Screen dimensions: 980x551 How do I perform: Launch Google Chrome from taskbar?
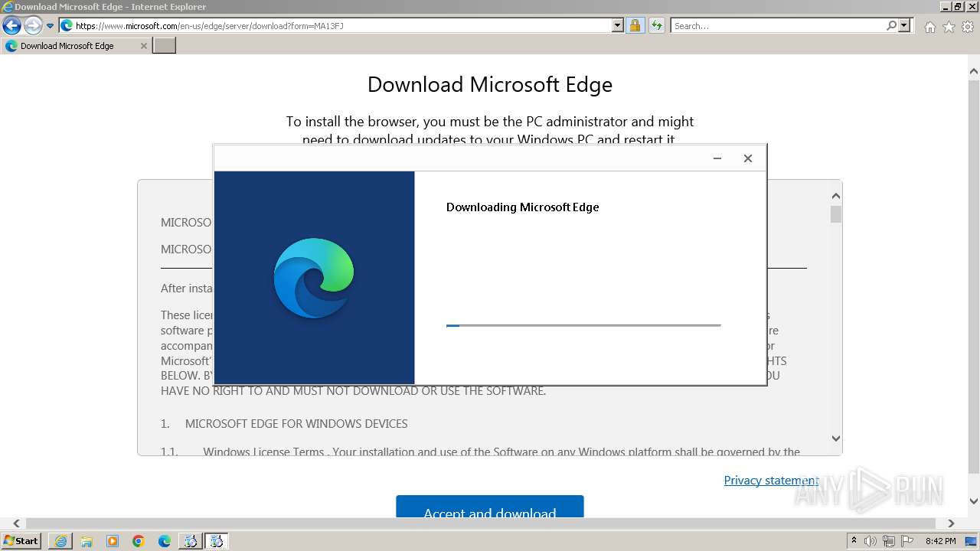139,541
